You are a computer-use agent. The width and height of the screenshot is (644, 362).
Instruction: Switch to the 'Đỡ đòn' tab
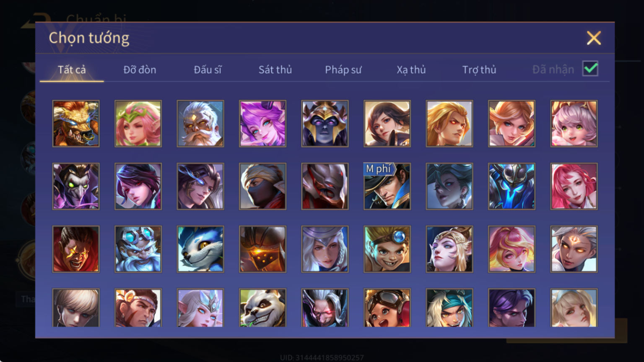pos(140,70)
